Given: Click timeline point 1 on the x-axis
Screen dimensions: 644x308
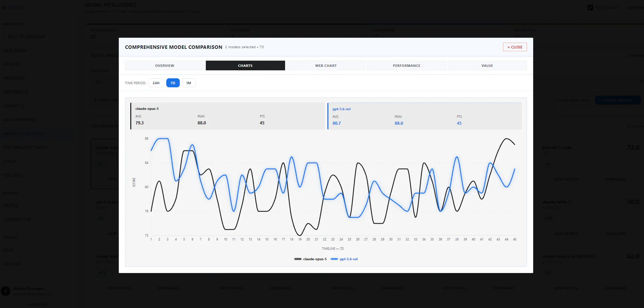Looking at the screenshot, I should [151, 239].
